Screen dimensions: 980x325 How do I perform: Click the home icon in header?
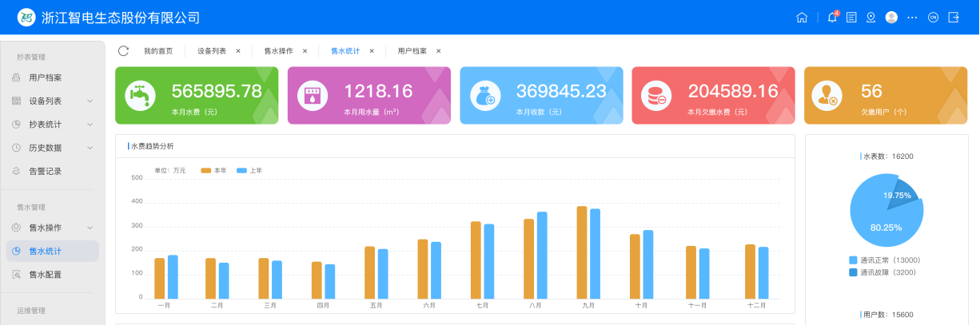pyautogui.click(x=802, y=18)
